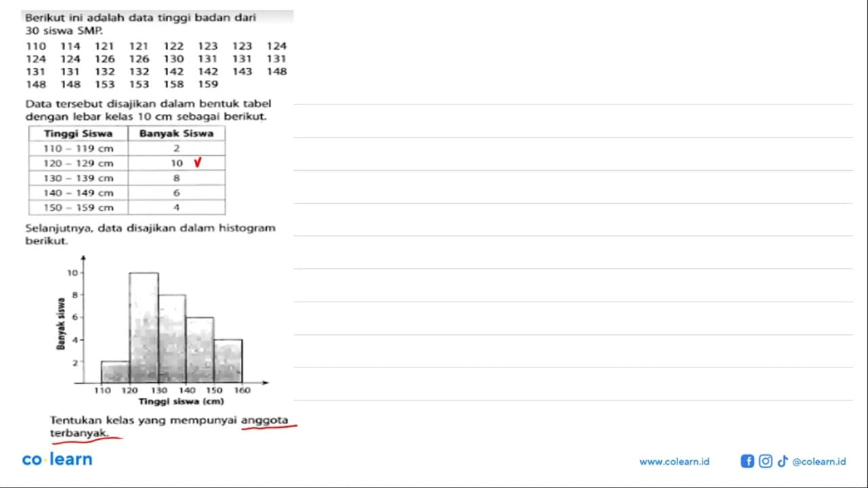The image size is (868, 488).
Task: Click data value 130 in the list
Action: (174, 59)
